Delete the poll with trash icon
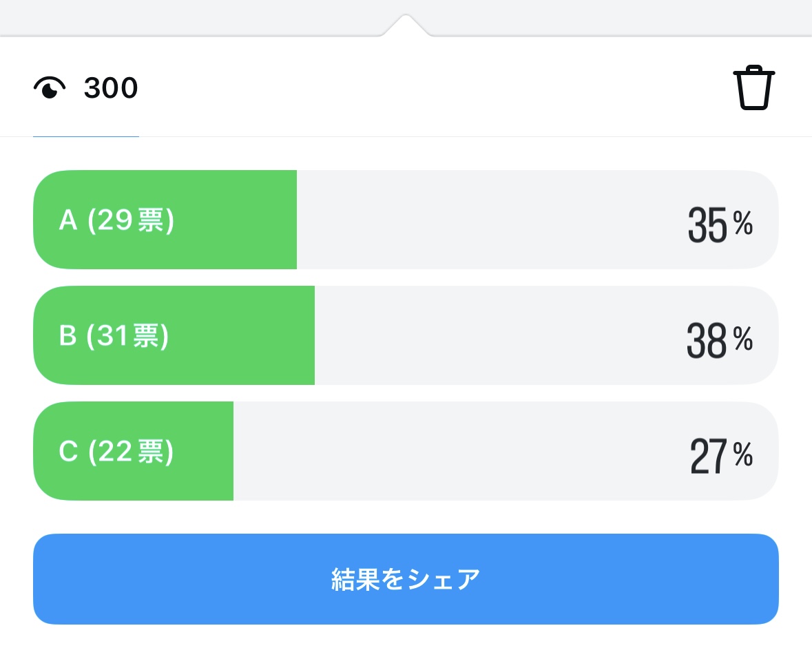 click(753, 87)
